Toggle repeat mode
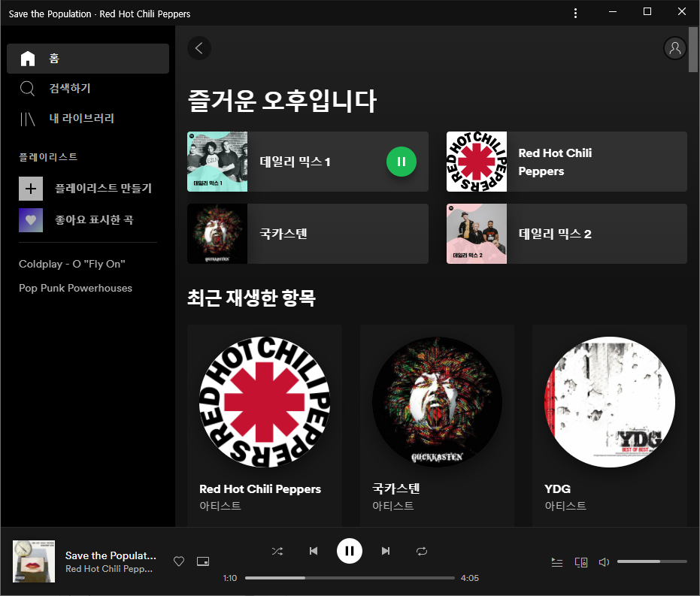Screen dimensions: 700x596 pyautogui.click(x=422, y=551)
